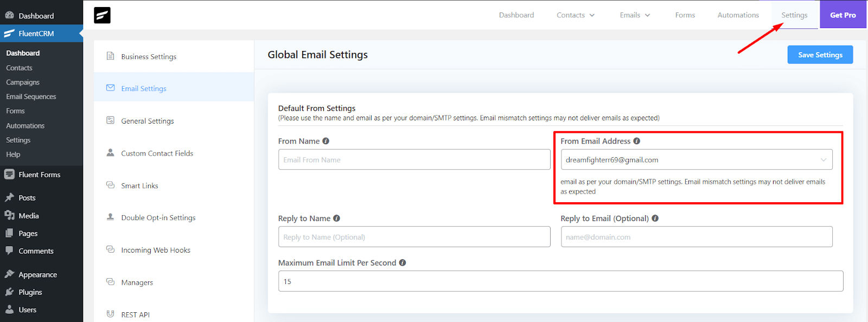Click info icon beside Reply to Email (Optional)
868x322 pixels.
(655, 218)
